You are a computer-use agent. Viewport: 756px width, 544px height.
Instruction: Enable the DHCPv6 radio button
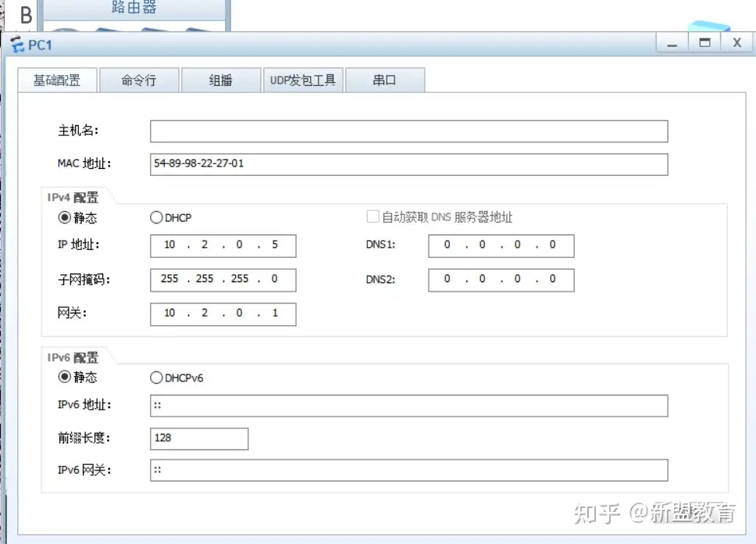(x=156, y=378)
